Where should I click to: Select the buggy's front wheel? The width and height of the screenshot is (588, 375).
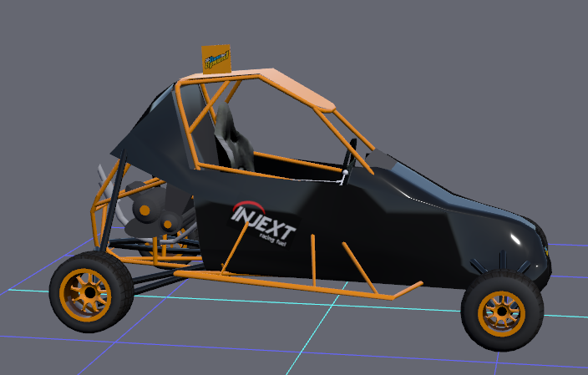tap(502, 311)
